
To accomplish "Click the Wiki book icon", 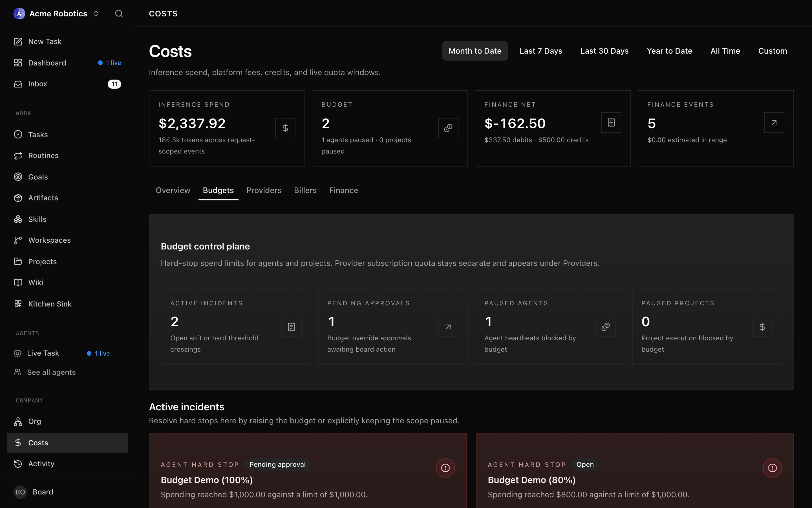I will coord(18,283).
